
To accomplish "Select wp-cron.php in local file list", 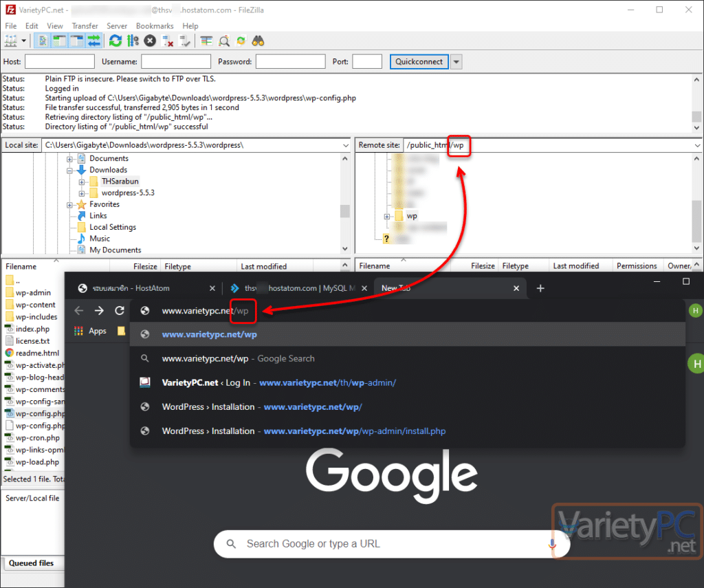I will [x=37, y=437].
